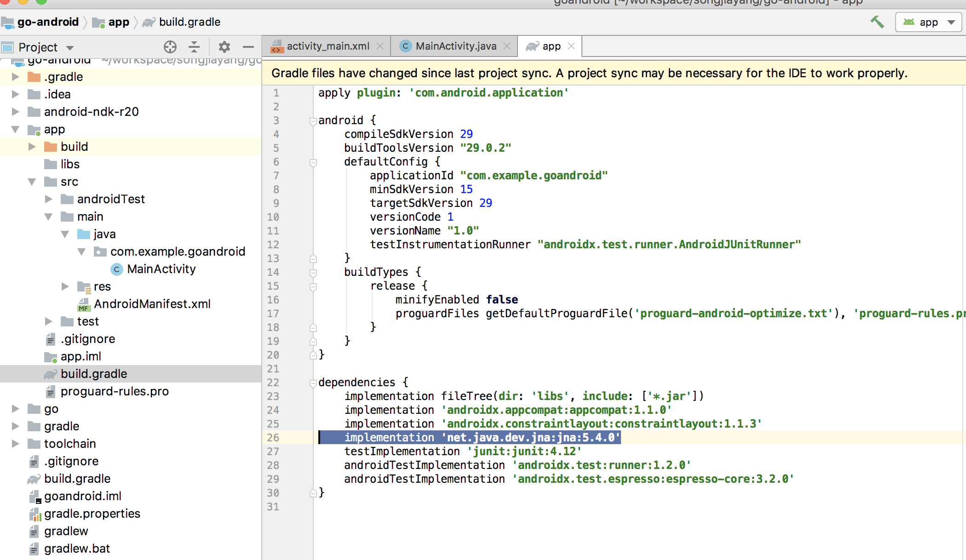This screenshot has width=966, height=560.
Task: Click the Gradle sync notification banner
Action: click(614, 73)
